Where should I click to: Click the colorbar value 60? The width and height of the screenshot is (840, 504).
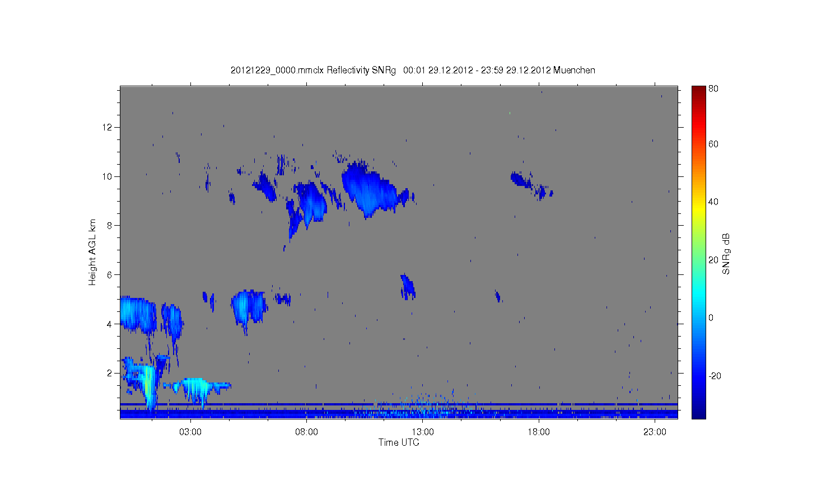pos(713,144)
